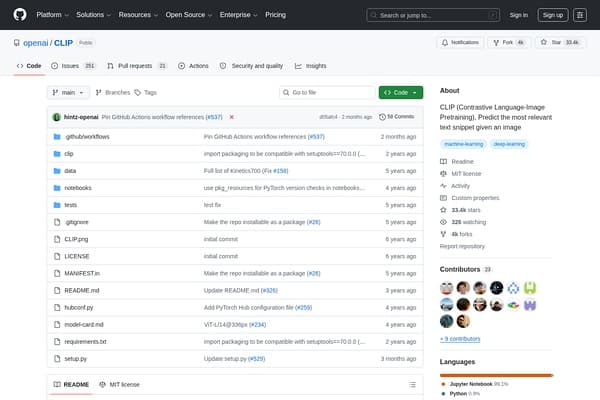Open the GitHub homepage logo
The width and height of the screenshot is (600, 400).
click(20, 15)
